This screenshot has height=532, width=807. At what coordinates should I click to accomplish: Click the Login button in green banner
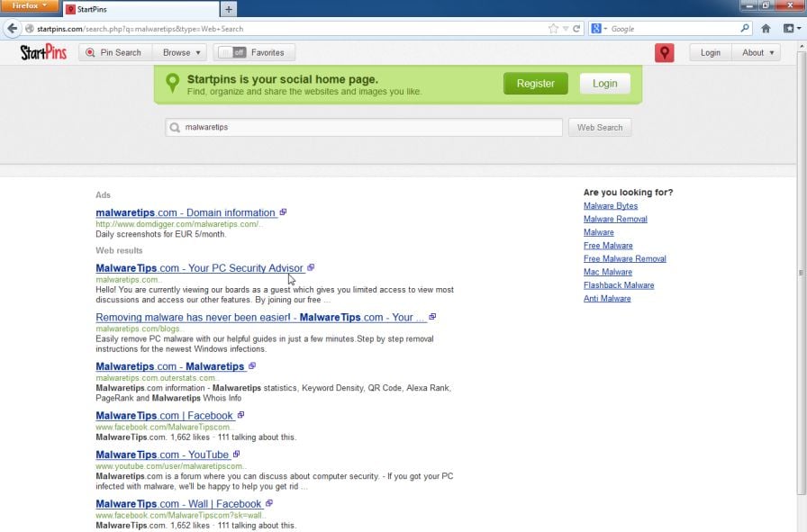coord(604,84)
